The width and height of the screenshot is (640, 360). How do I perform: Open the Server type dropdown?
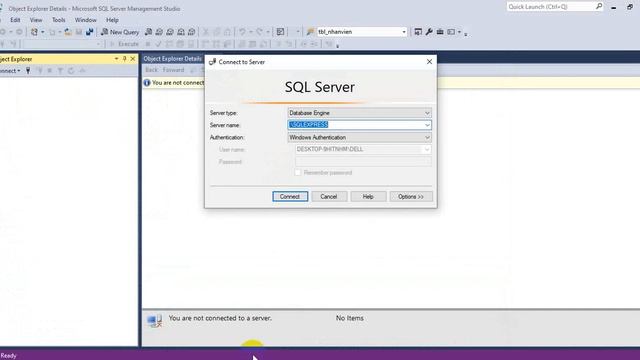(x=359, y=113)
